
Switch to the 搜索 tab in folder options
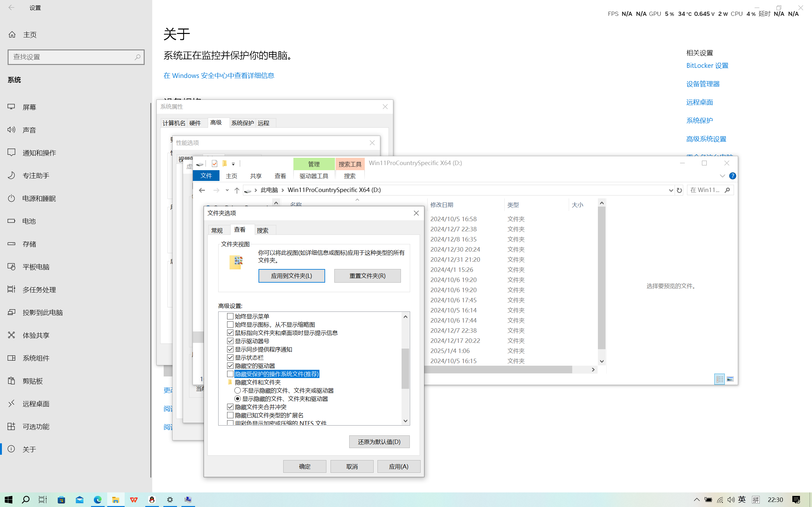pos(262,230)
